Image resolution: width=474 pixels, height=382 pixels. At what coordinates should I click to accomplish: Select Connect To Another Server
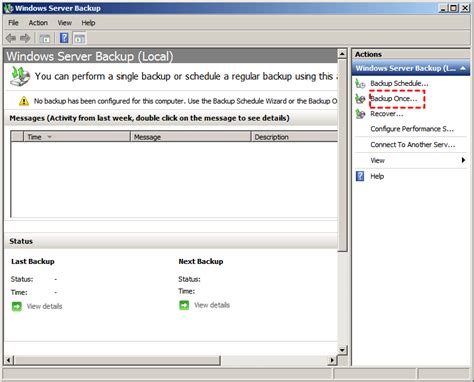pos(413,145)
